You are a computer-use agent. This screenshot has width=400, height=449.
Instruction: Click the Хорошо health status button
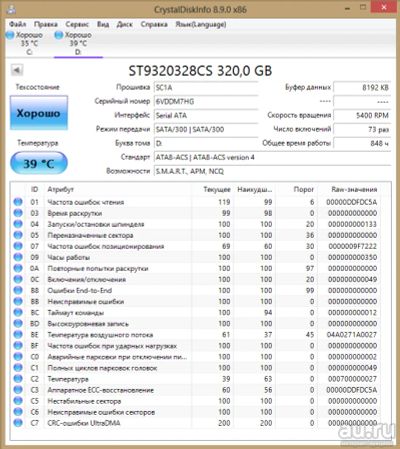pos(39,113)
